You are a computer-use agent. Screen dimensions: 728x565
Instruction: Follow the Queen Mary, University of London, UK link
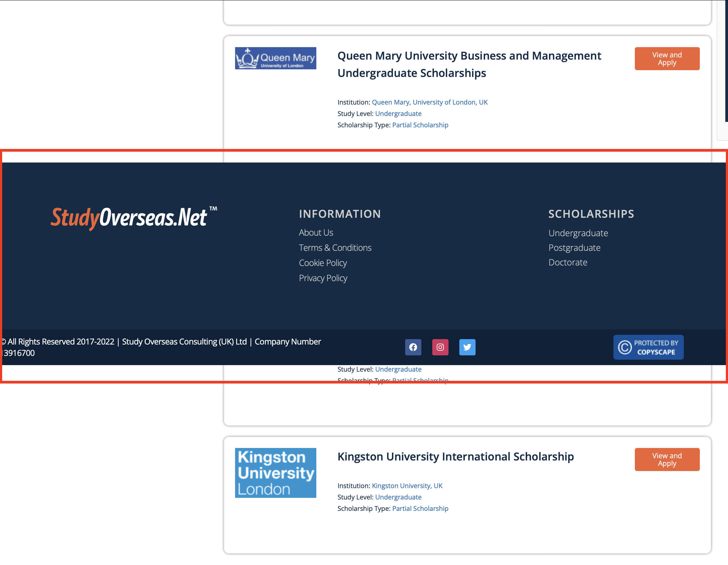pos(430,102)
